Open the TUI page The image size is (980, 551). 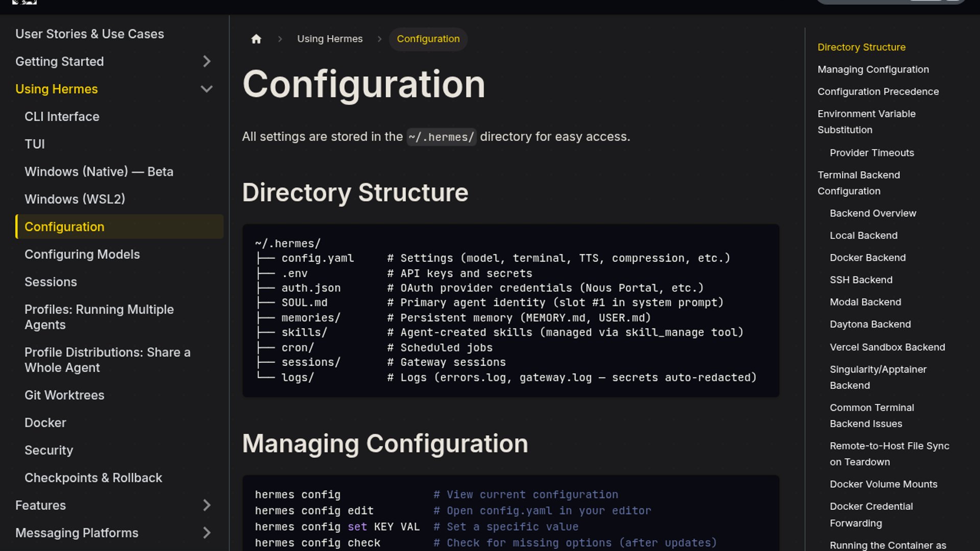35,144
